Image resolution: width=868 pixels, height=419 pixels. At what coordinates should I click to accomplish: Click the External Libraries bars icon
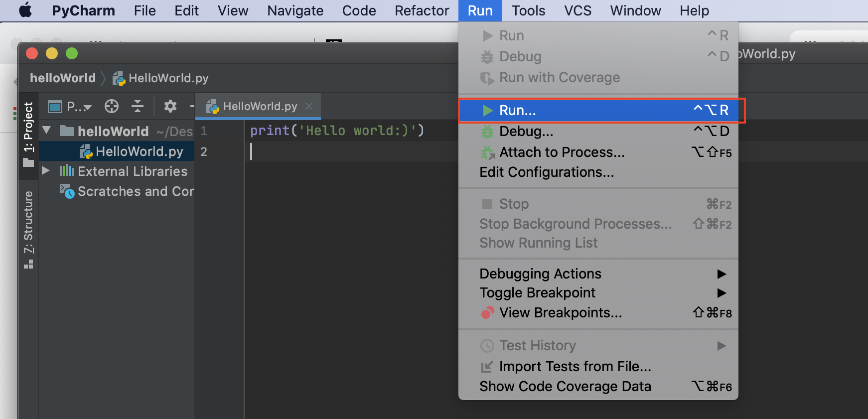coord(67,171)
